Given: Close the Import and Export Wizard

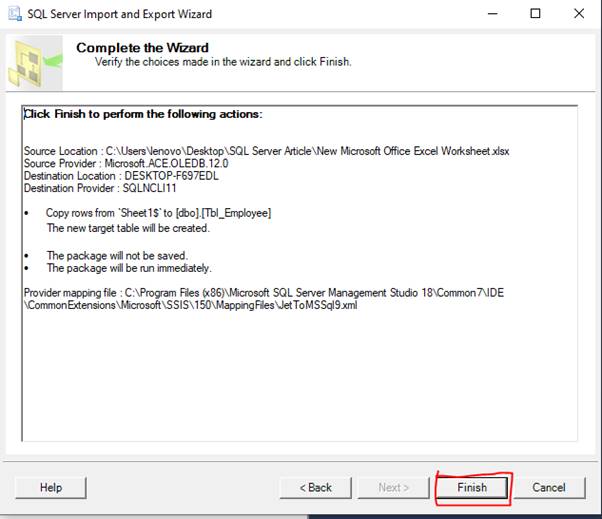Looking at the screenshot, I should click(x=579, y=14).
